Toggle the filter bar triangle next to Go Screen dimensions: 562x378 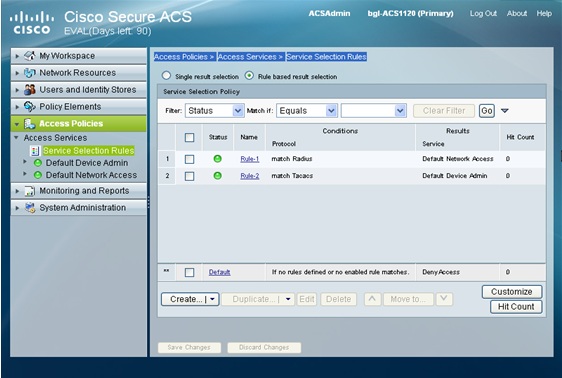[x=505, y=111]
